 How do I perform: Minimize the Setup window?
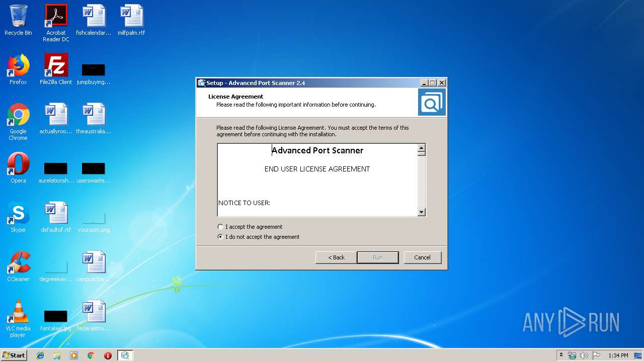click(x=424, y=83)
